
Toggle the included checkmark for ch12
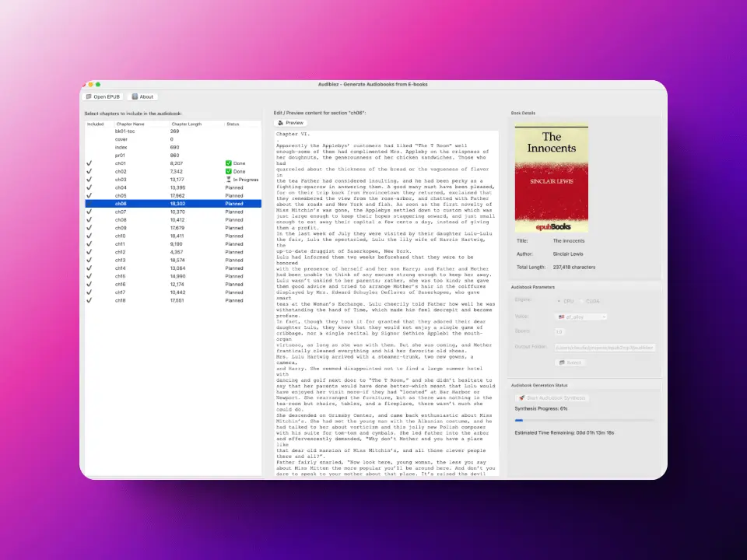(89, 252)
